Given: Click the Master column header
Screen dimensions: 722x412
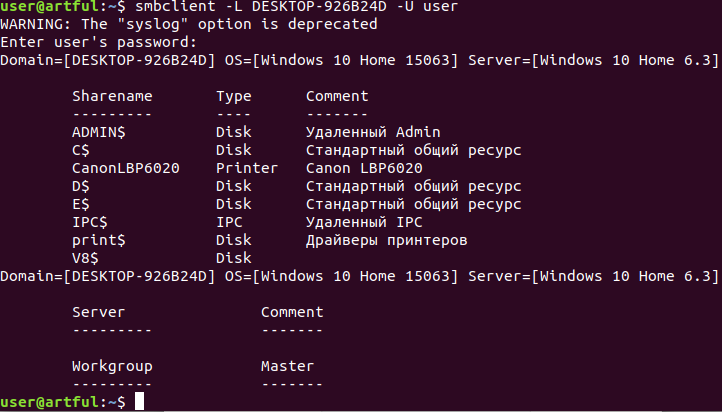Looking at the screenshot, I should 287,366.
